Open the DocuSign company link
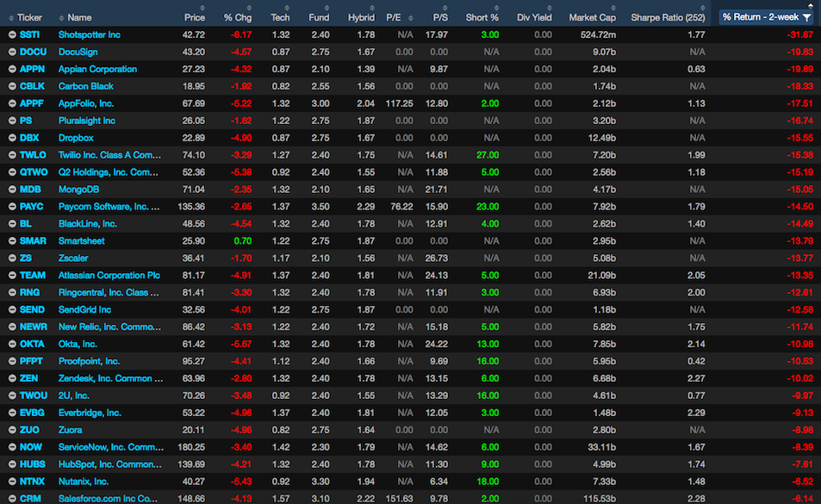Viewport: 821px width, 504px height. tap(78, 52)
